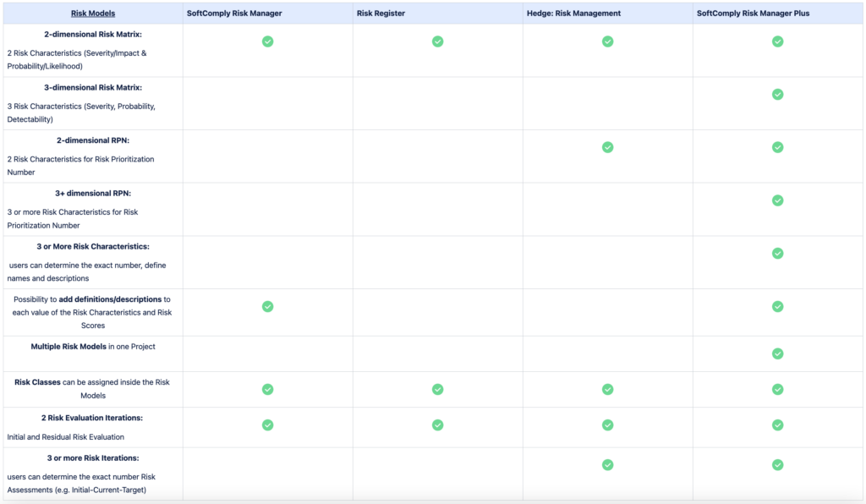Open the Risk Models link
Screen dimensions: 866x504
(x=93, y=13)
